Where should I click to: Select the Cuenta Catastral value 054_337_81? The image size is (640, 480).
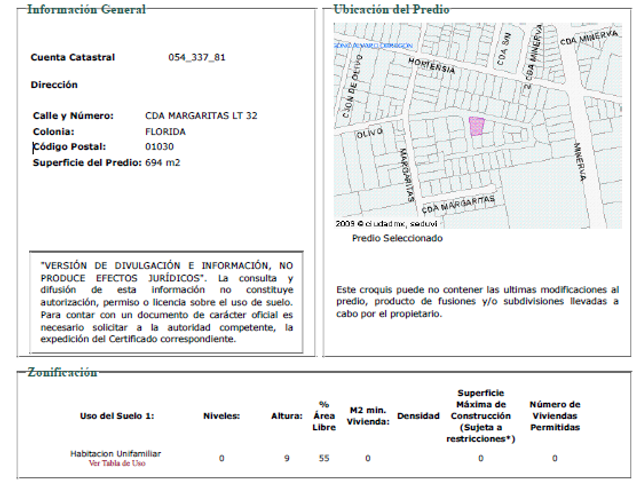(197, 57)
